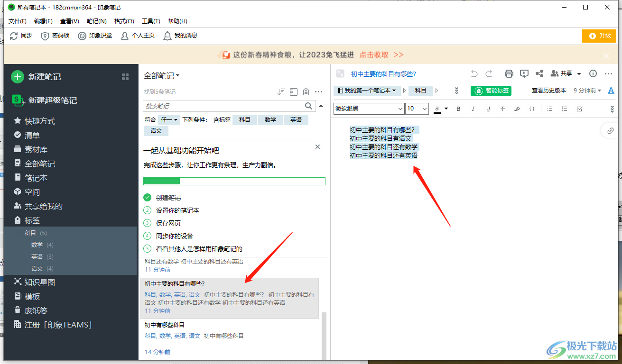This screenshot has height=364, width=622.
Task: Open the 共享 dropdown
Action: (566, 73)
